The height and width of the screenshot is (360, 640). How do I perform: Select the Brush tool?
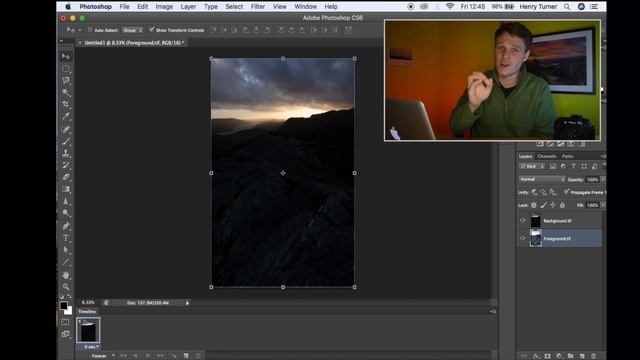(66, 142)
